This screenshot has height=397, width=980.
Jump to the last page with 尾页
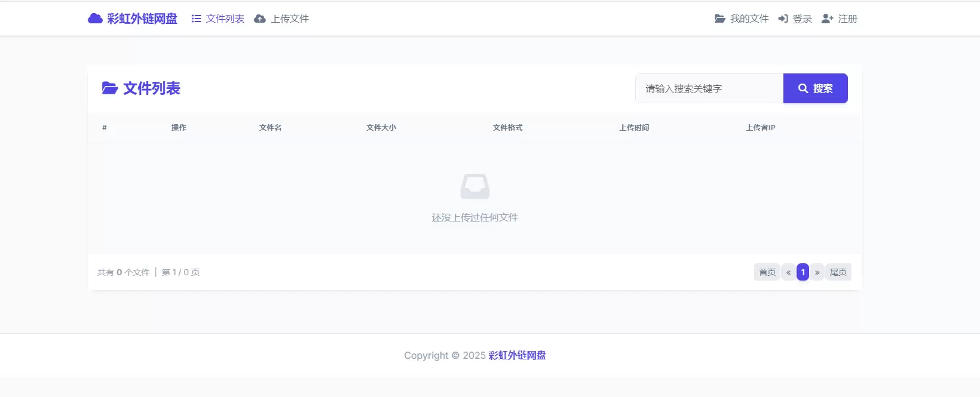coord(838,272)
